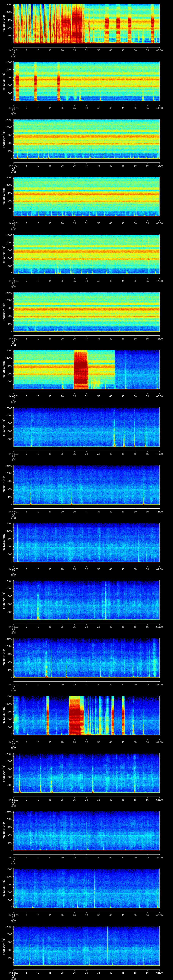Click the 1000 tick label on 14:46:00 panel

pyautogui.click(x=9, y=431)
